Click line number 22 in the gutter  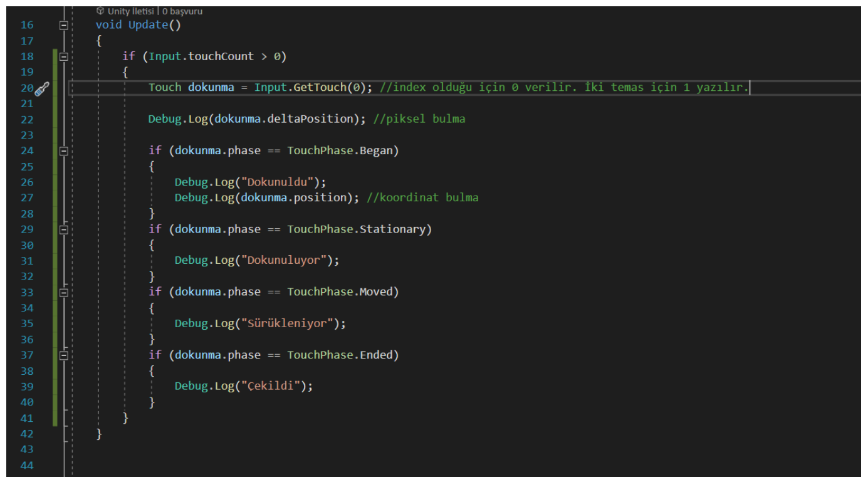click(x=27, y=119)
